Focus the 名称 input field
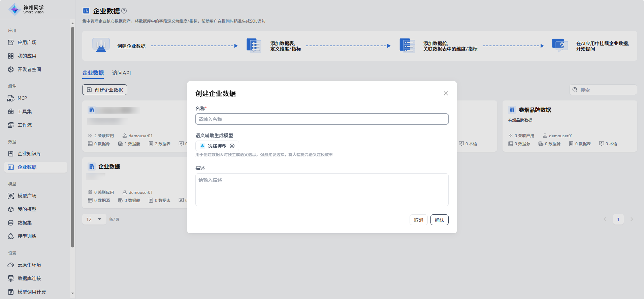The image size is (644, 299). click(x=322, y=119)
